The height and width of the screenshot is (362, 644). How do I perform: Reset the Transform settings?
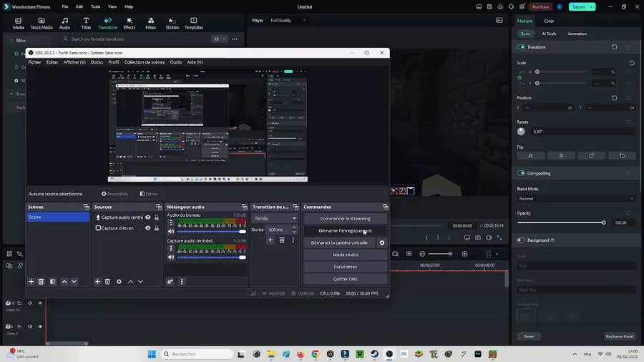coord(614,47)
